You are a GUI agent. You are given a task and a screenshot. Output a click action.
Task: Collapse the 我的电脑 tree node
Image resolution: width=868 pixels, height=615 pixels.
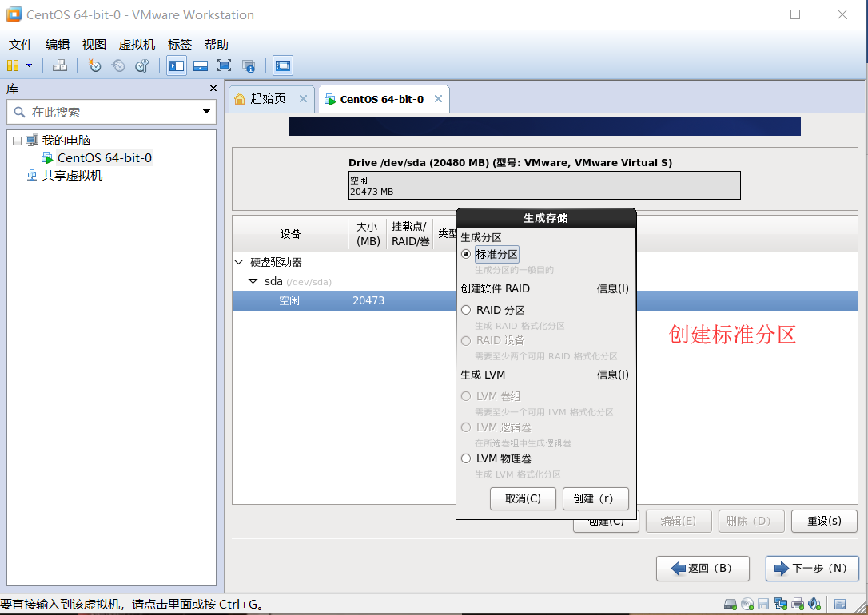[x=17, y=141]
